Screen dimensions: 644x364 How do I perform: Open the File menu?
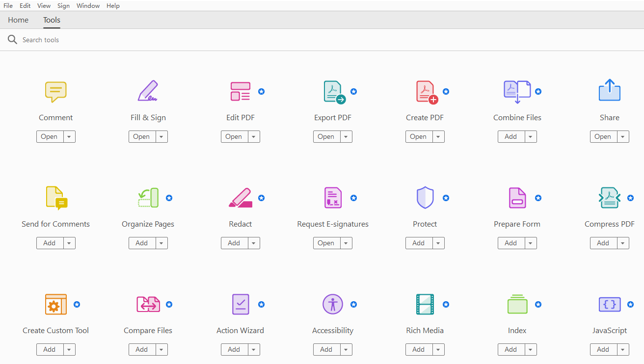[x=8, y=6]
